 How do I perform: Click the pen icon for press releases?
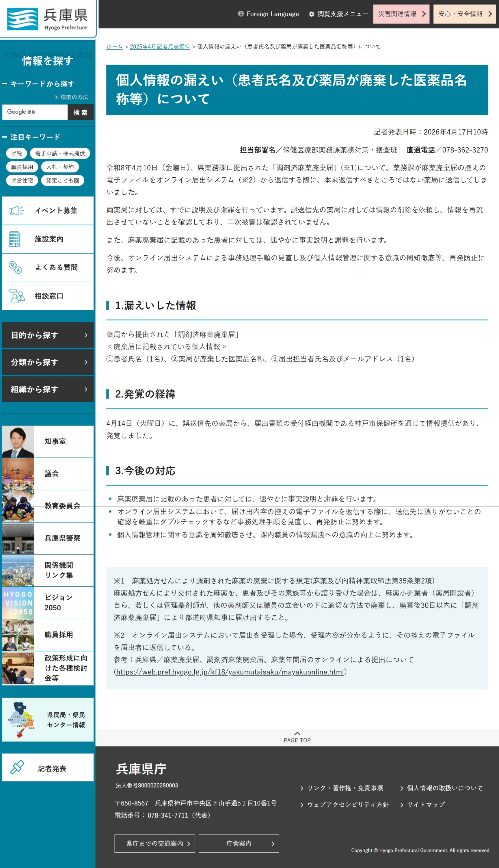[17, 767]
